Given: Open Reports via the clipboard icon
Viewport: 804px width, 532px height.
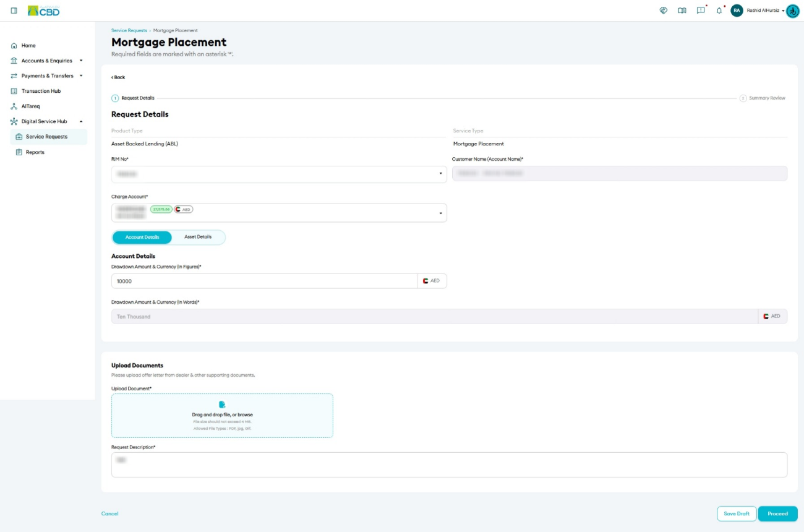Looking at the screenshot, I should [x=19, y=152].
